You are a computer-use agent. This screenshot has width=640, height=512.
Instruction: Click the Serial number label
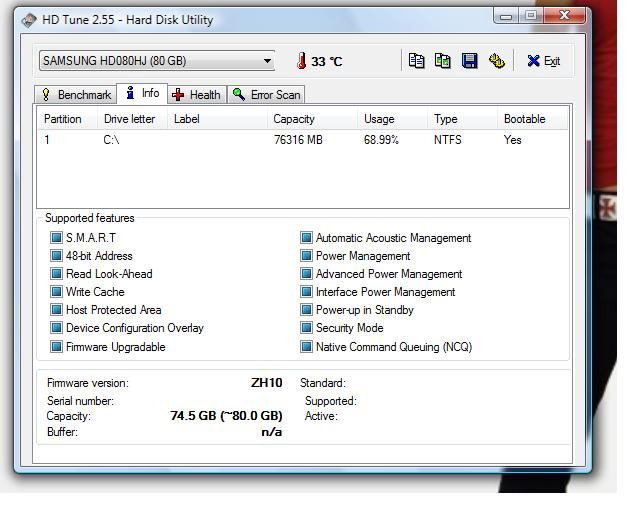coord(80,401)
